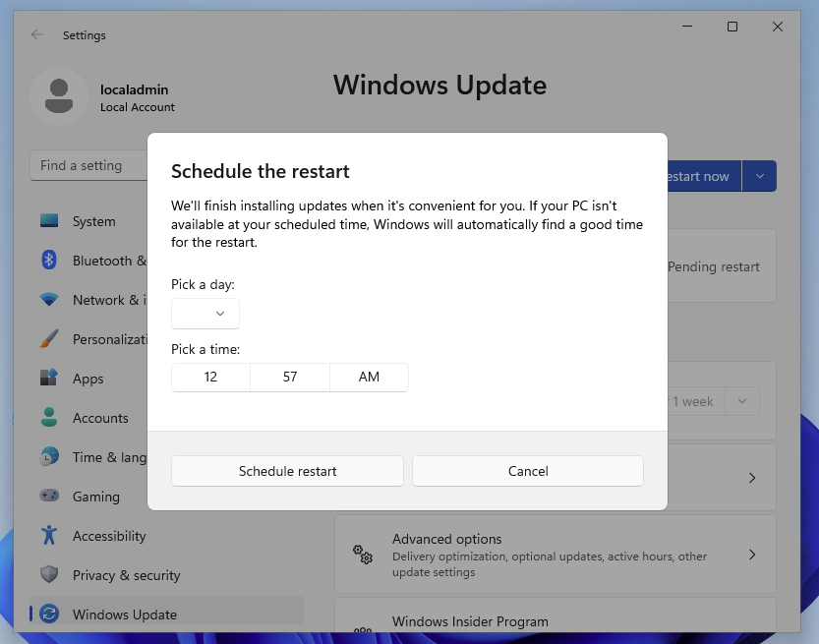Click the Find a setting search box
This screenshot has height=644, width=819.
[88, 165]
